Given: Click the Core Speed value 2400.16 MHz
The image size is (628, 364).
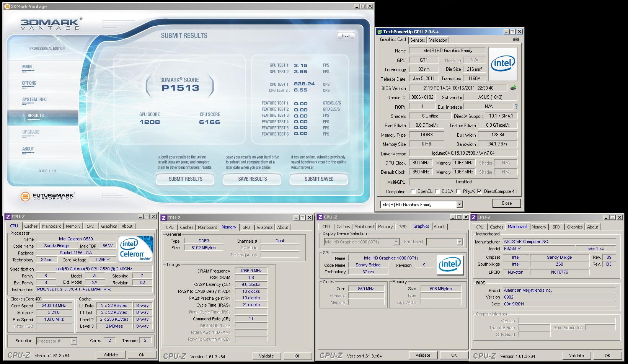Looking at the screenshot, I should 54,305.
